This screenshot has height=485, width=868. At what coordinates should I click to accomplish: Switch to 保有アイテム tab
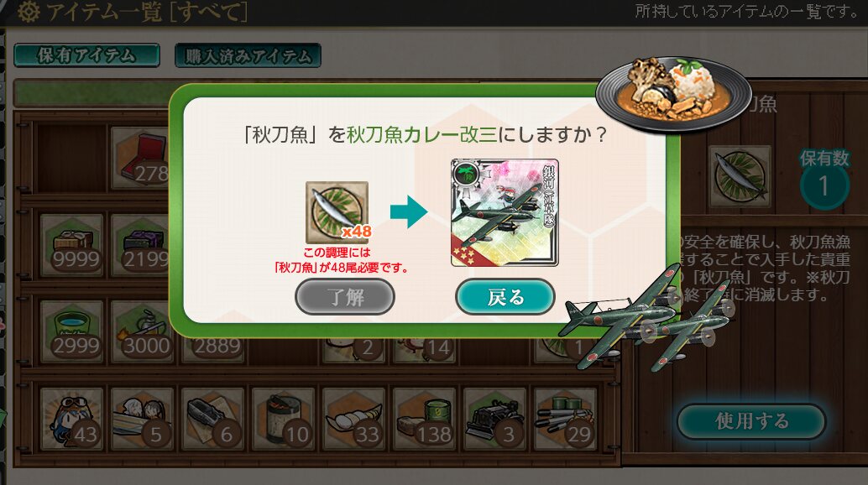pyautogui.click(x=87, y=55)
